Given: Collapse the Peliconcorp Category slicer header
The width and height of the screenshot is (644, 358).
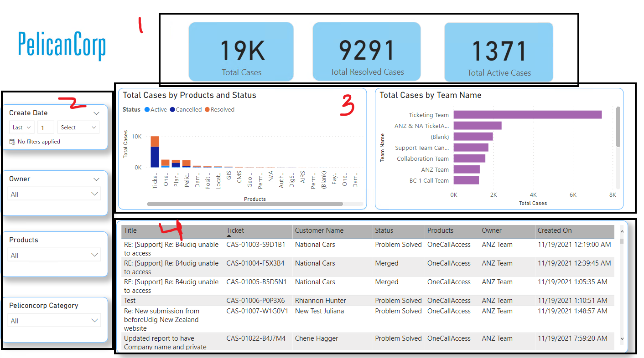Looking at the screenshot, I should pos(96,305).
